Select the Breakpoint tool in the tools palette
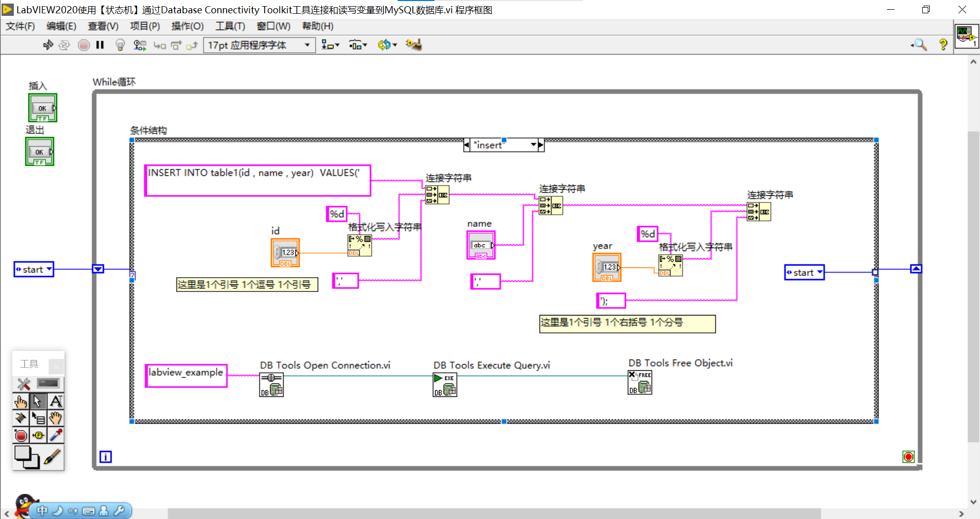The width and height of the screenshot is (980, 519). click(21, 435)
